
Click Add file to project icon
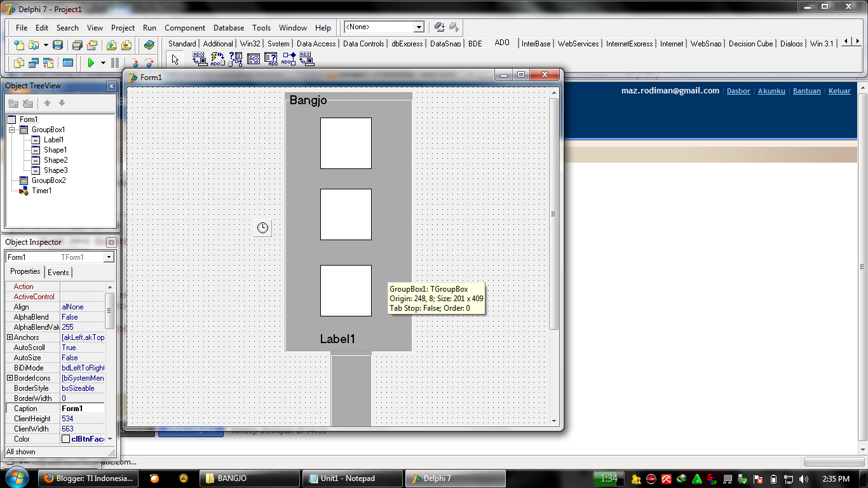[112, 45]
